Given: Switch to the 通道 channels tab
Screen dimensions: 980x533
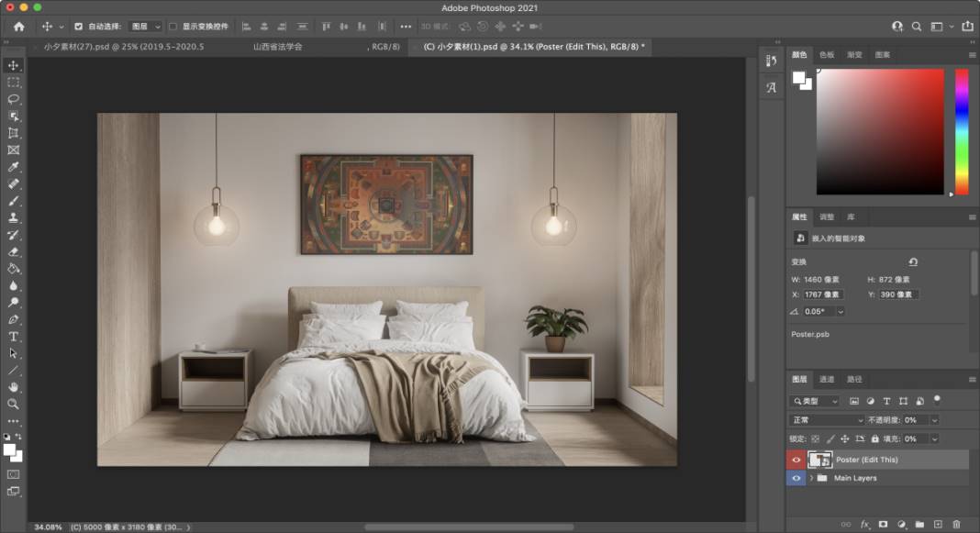Looking at the screenshot, I should (x=827, y=379).
